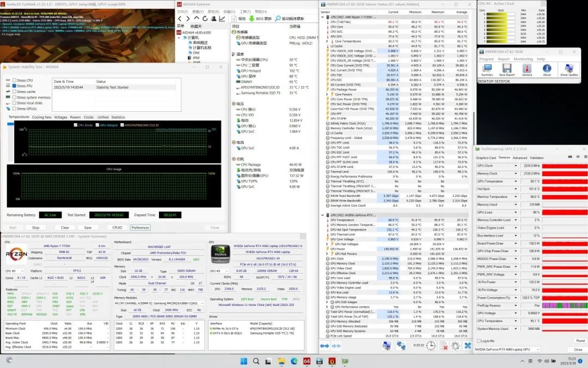Click Save in System Stability Test
The height and width of the screenshot is (368, 588).
pos(88,227)
